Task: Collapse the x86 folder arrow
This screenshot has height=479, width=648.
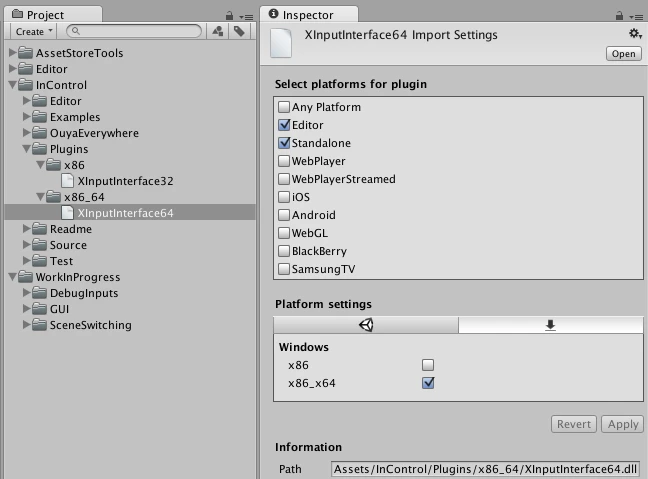Action: click(x=40, y=165)
